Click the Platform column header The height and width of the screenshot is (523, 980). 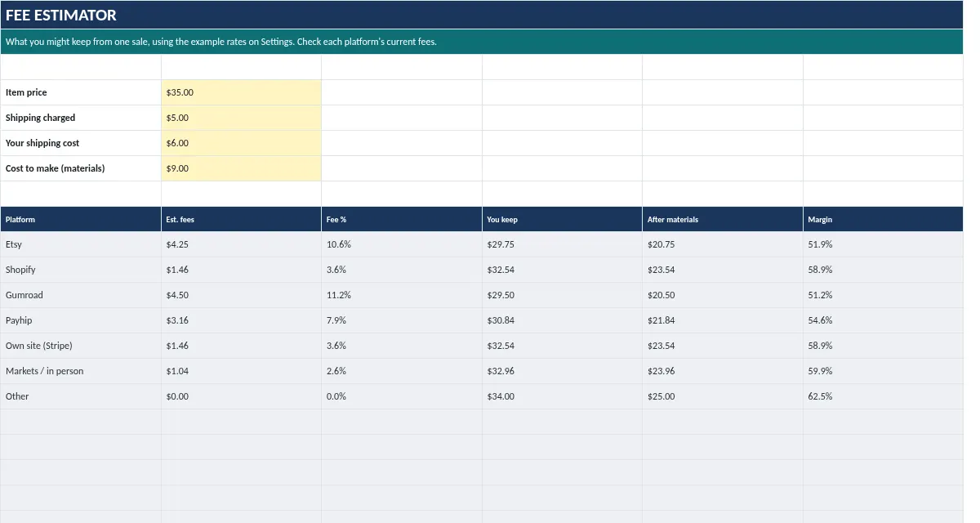click(81, 219)
